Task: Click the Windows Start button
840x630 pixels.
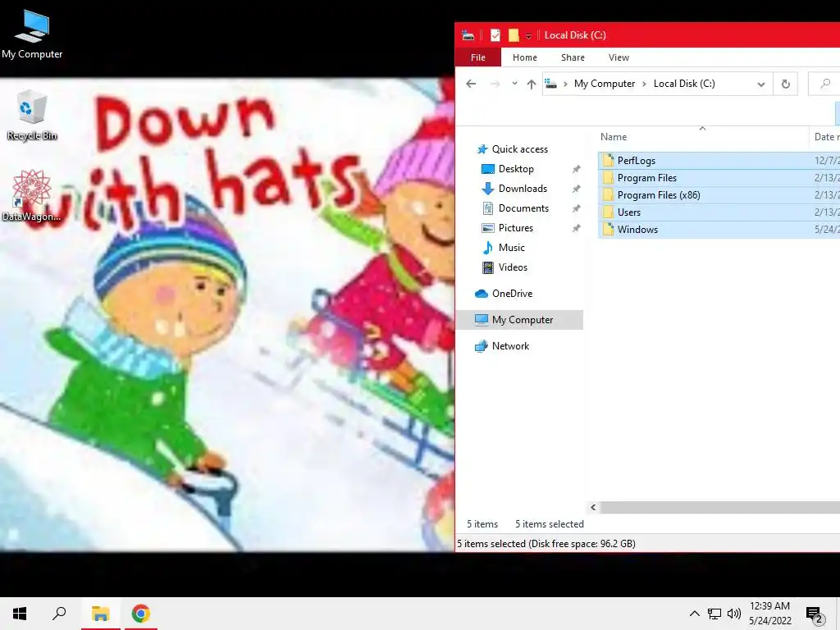Action: click(x=20, y=614)
